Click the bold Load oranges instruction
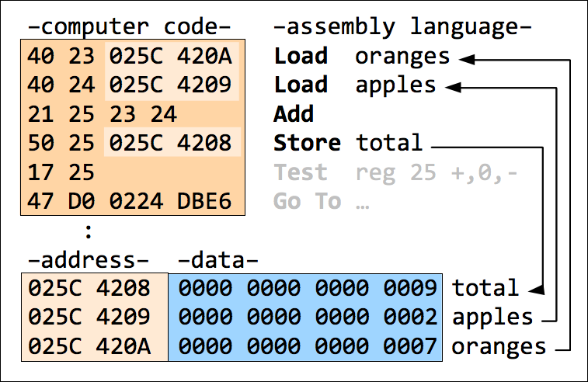This screenshot has height=382, width=588. (x=362, y=57)
